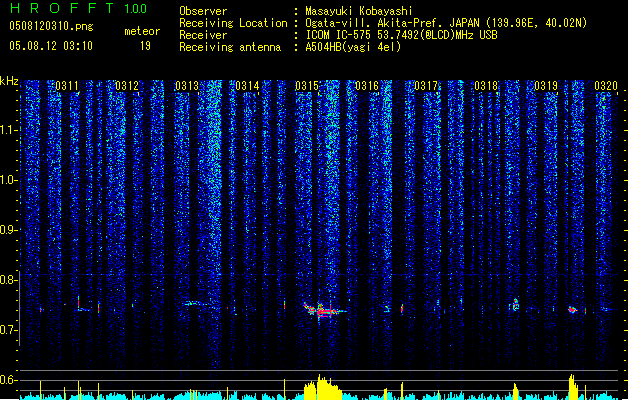Viewport: 629px width, 400px height.
Task: Click antenna value A504HB(yagi 4el)
Action: [353, 47]
